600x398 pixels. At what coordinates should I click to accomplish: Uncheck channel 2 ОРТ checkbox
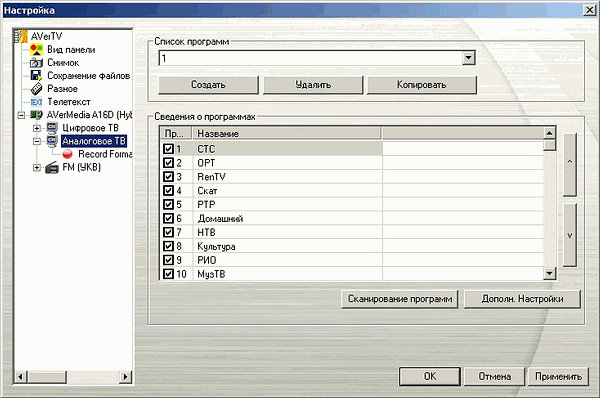[x=168, y=163]
